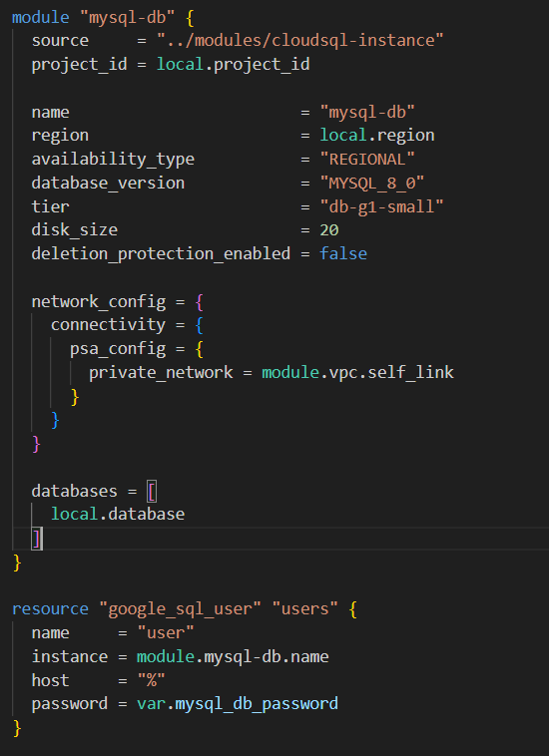
Task: Click var.mysql_db_password reference
Action: pos(238,704)
